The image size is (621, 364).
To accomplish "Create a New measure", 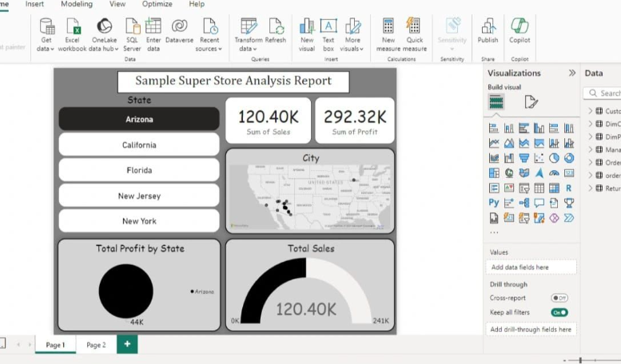I will click(388, 26).
